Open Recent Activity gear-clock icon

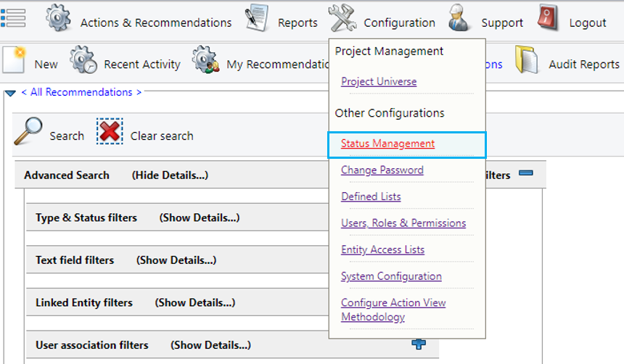click(x=83, y=59)
